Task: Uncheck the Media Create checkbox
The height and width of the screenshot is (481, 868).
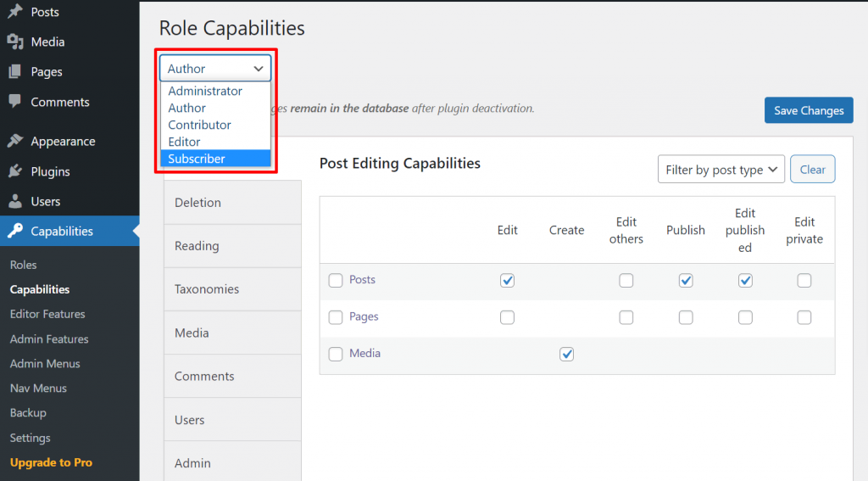Action: (567, 355)
